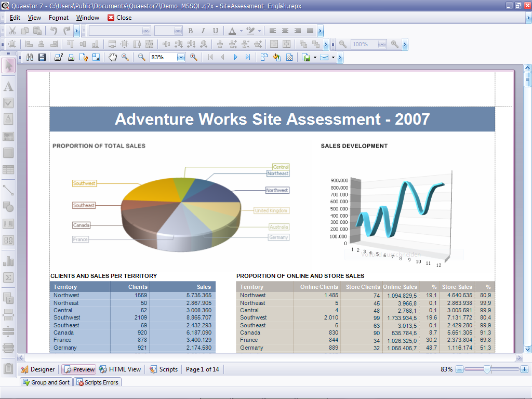Click the Scale page icon
The width and height of the screenshot is (532, 399).
click(96, 57)
